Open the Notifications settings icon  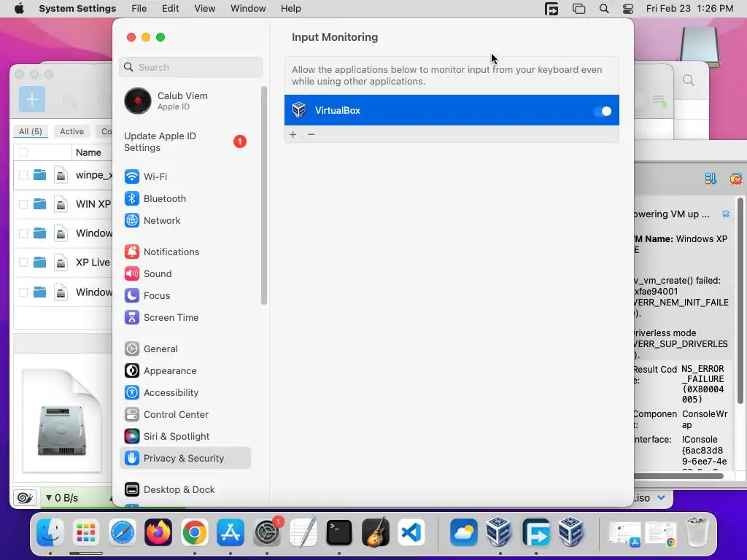tap(132, 252)
